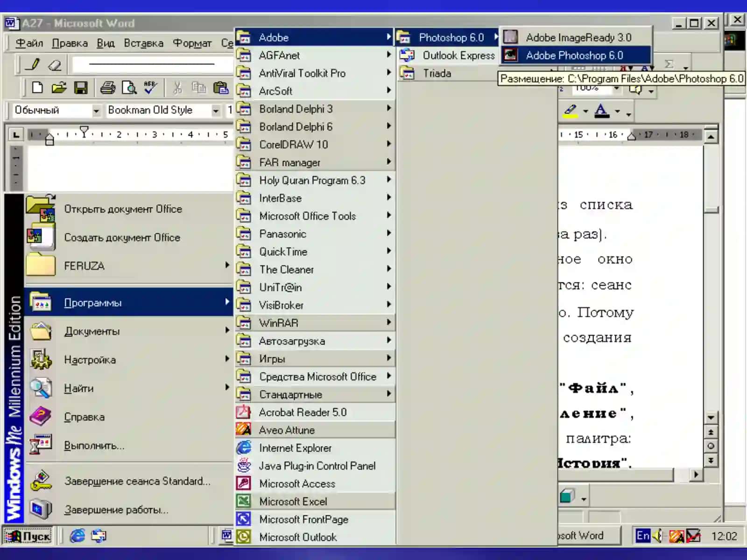This screenshot has width=747, height=560.
Task: Click the Internet Explorer quick launch icon
Action: coord(77,536)
